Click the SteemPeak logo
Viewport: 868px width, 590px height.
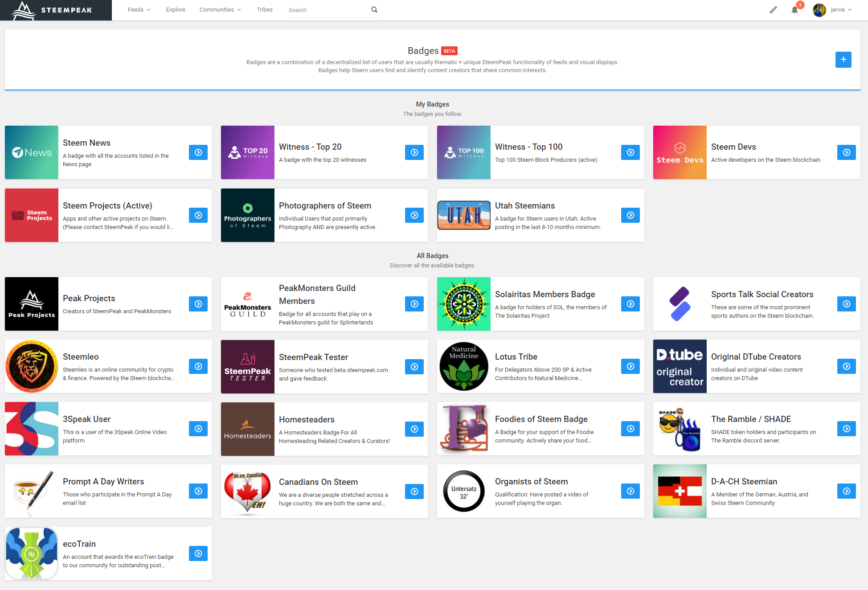[x=53, y=10]
